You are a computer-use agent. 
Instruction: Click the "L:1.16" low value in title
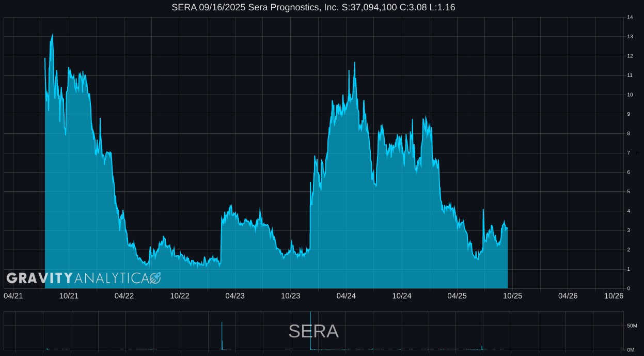tap(442, 7)
